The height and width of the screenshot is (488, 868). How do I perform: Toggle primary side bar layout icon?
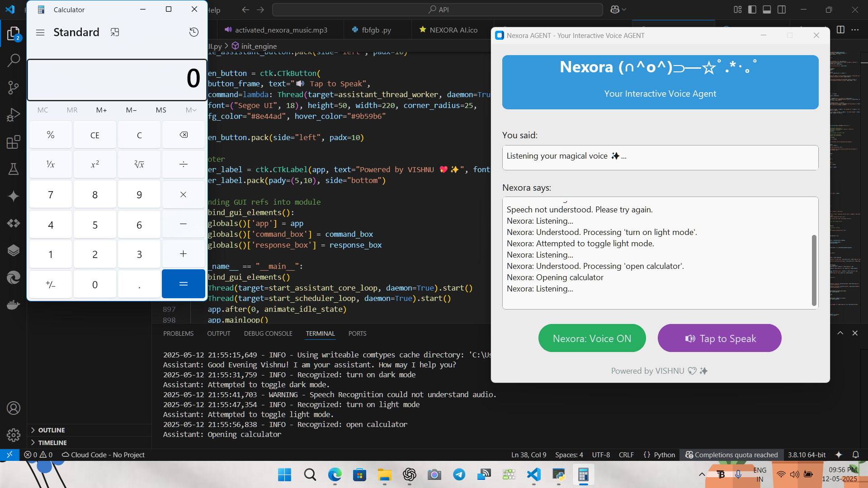pyautogui.click(x=752, y=9)
